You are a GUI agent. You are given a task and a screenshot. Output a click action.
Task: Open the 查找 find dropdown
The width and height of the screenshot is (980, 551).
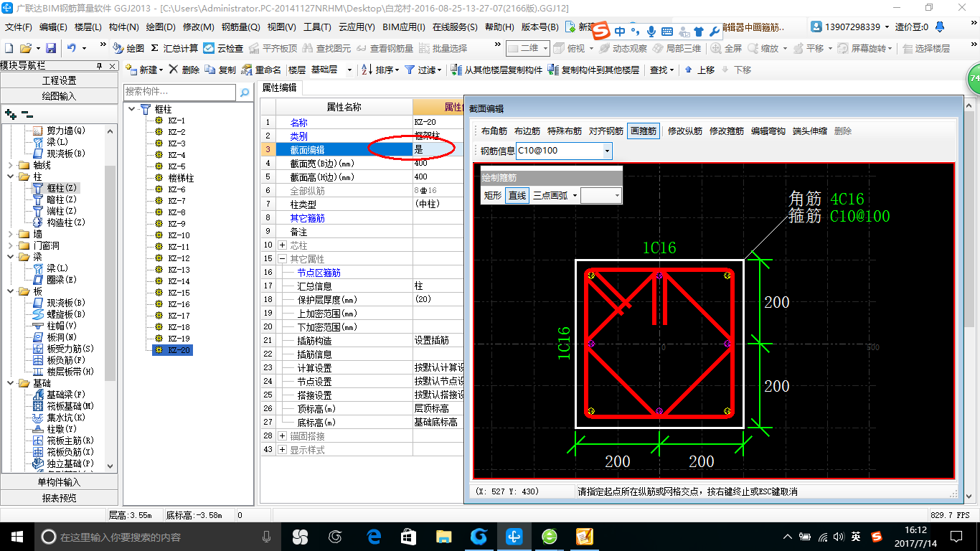click(x=662, y=70)
